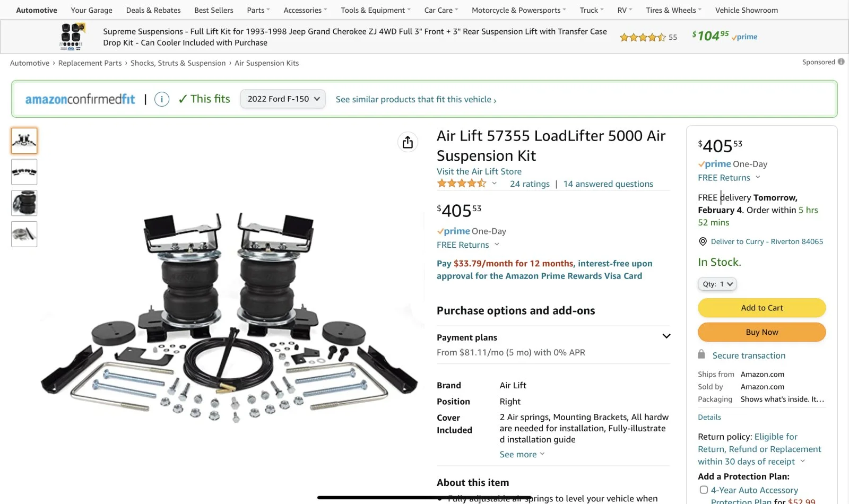Click the star rating icons under the title

coord(461,184)
